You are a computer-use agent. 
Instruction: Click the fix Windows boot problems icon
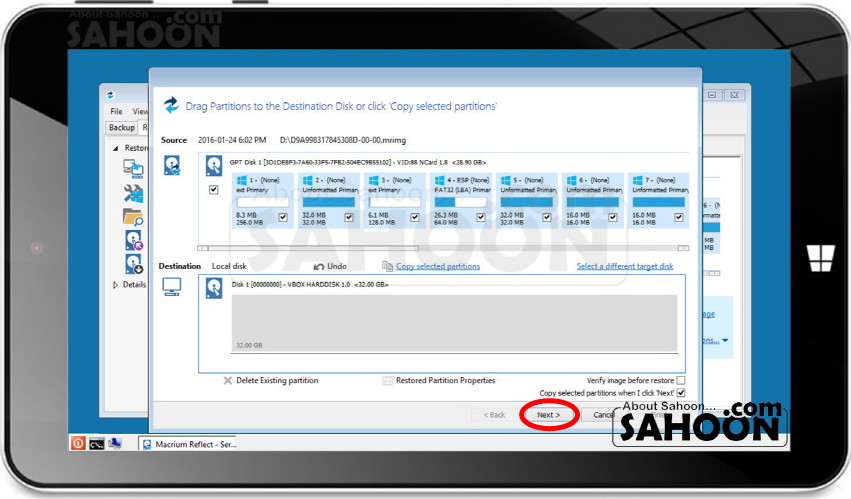(133, 192)
